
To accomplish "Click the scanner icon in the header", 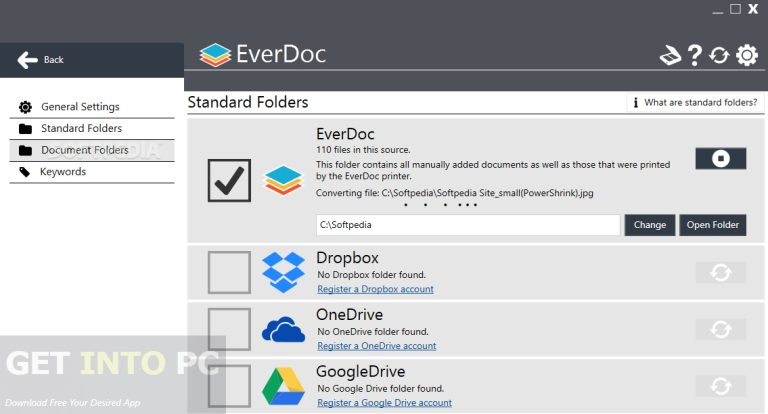I will coord(670,55).
